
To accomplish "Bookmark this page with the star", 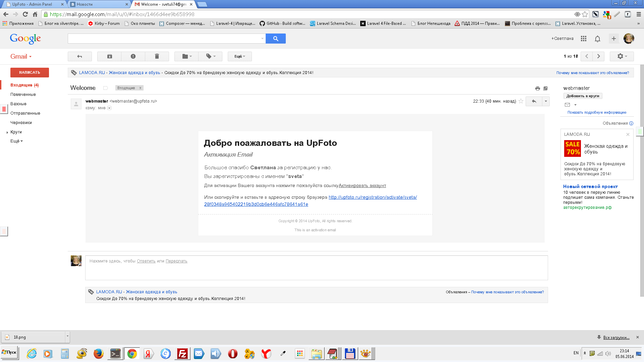I will (x=585, y=14).
